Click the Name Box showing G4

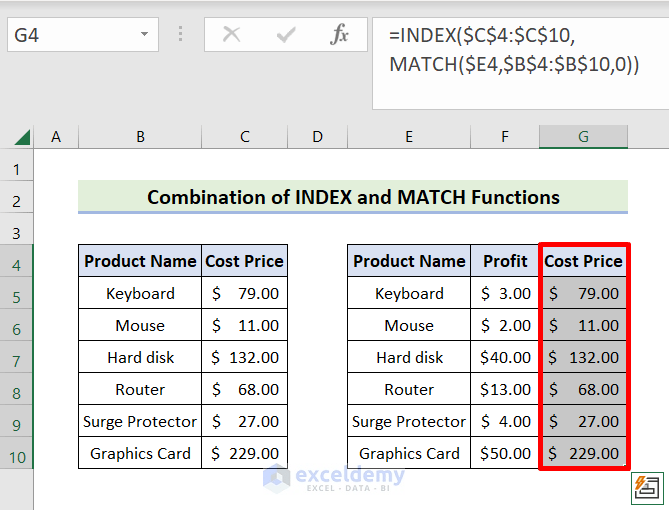[x=83, y=35]
